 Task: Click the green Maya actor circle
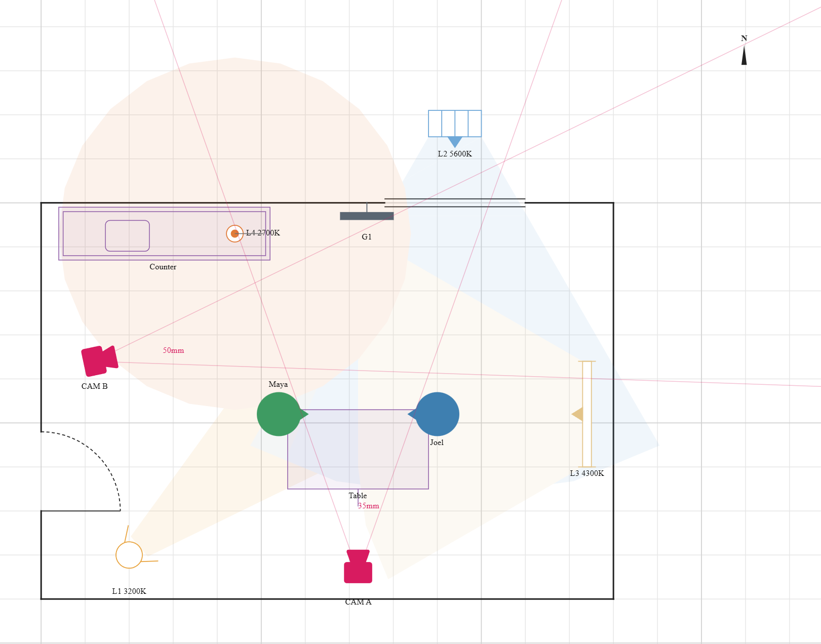[x=279, y=414]
